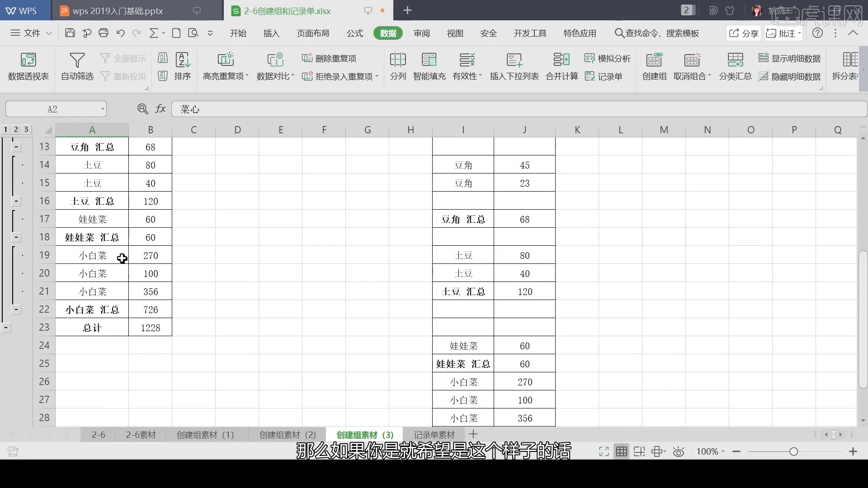This screenshot has height=488, width=868.
Task: Click outline level 1 button
Action: point(5,129)
